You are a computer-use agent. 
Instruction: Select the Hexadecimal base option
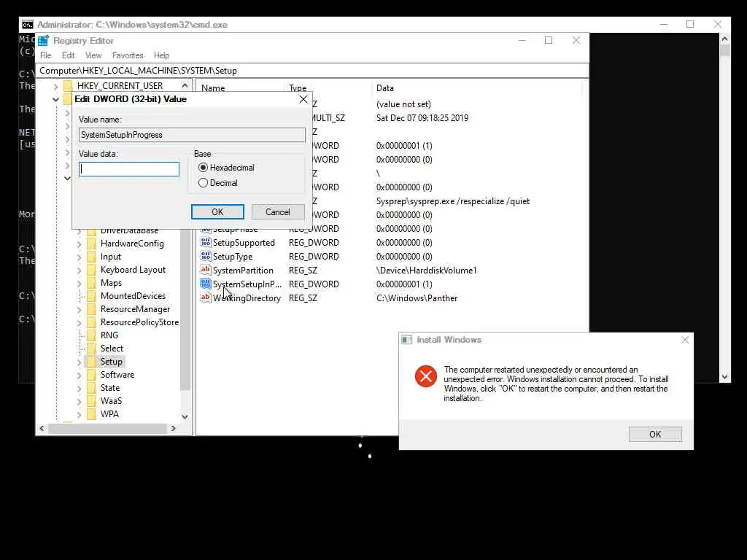pos(204,168)
